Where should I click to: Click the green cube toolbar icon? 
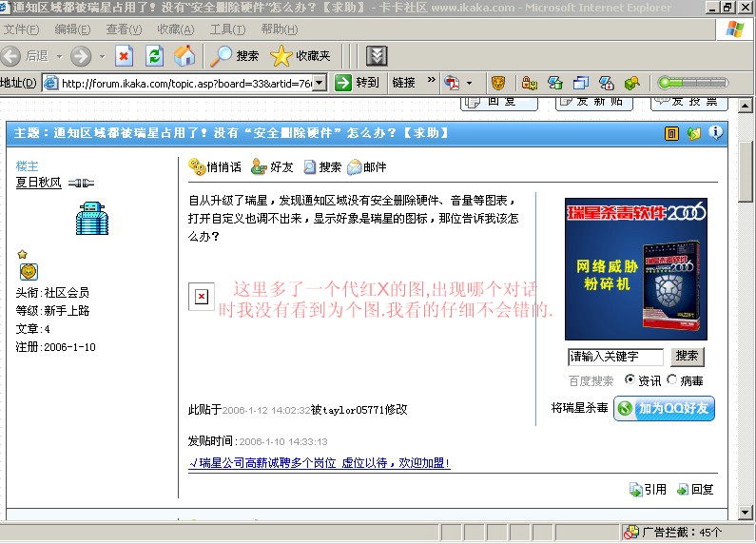pos(631,83)
